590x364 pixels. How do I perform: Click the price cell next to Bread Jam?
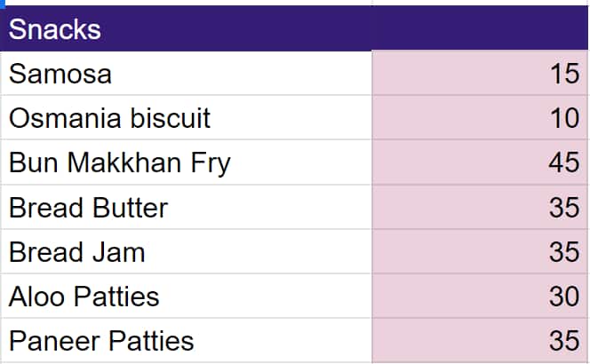pos(480,252)
